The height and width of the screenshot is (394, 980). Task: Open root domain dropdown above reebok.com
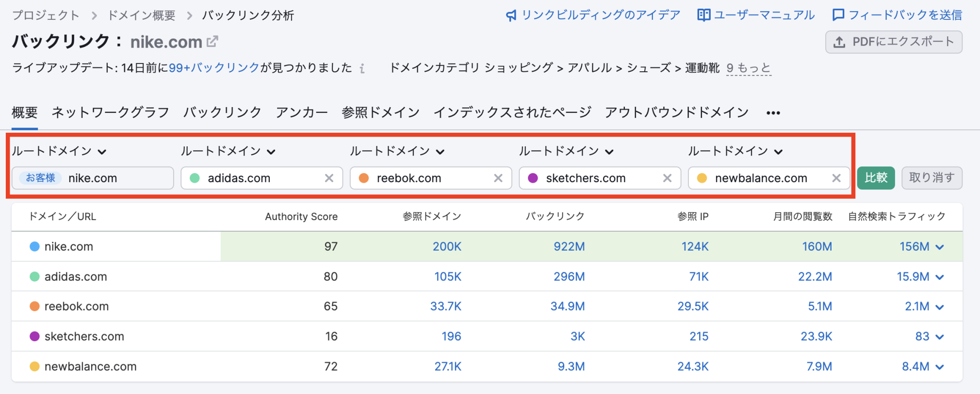click(x=397, y=151)
